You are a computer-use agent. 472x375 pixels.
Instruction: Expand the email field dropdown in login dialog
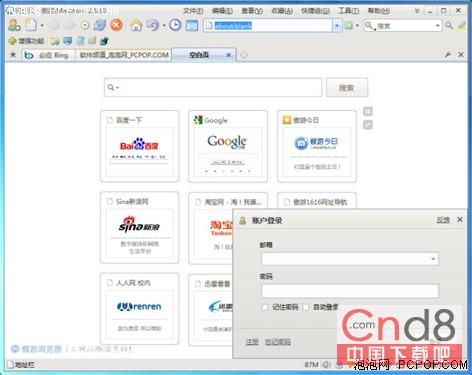pyautogui.click(x=433, y=259)
